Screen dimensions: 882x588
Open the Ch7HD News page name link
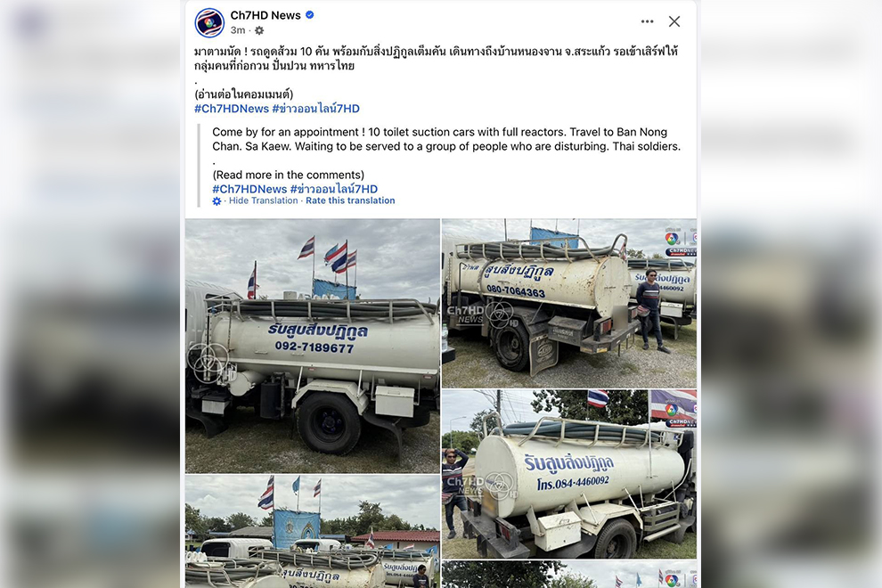coord(265,15)
